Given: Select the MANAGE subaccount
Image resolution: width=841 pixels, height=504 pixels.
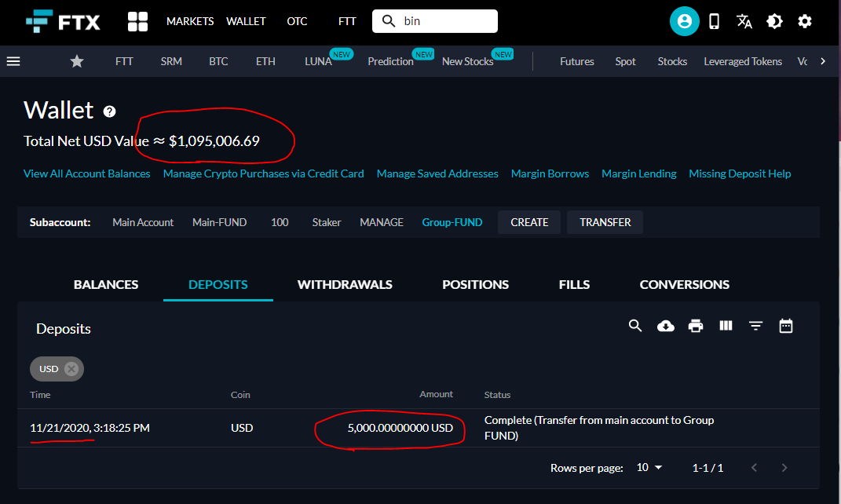Looking at the screenshot, I should (382, 222).
